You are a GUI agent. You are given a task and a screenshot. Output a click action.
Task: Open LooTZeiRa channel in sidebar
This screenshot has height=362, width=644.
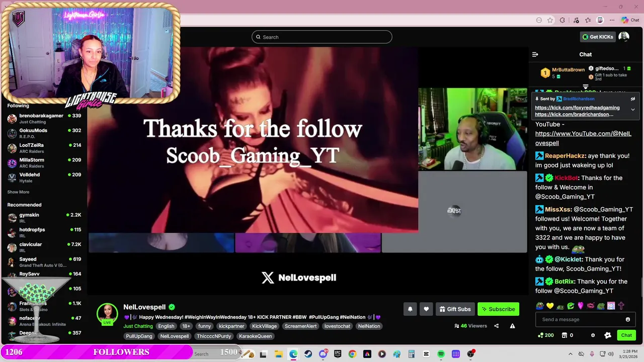pyautogui.click(x=44, y=148)
